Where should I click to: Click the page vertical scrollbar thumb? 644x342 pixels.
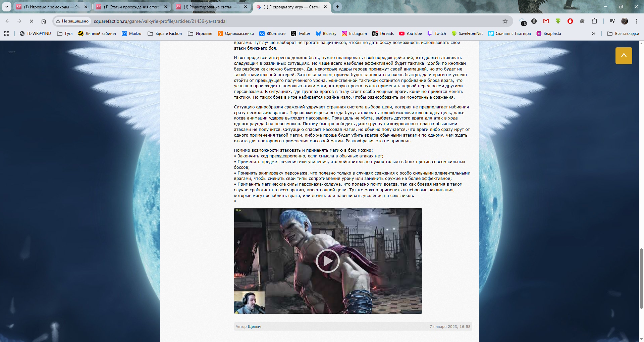coord(641,278)
